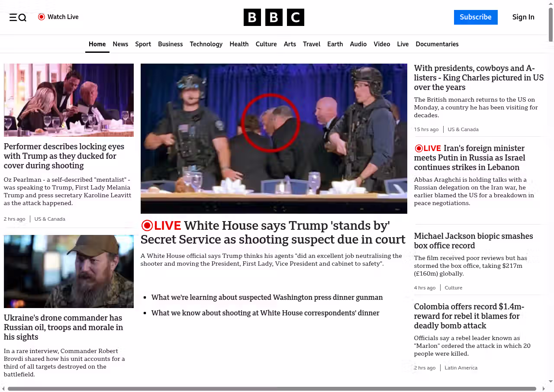Open the News tab
The width and height of the screenshot is (554, 392).
tap(120, 44)
